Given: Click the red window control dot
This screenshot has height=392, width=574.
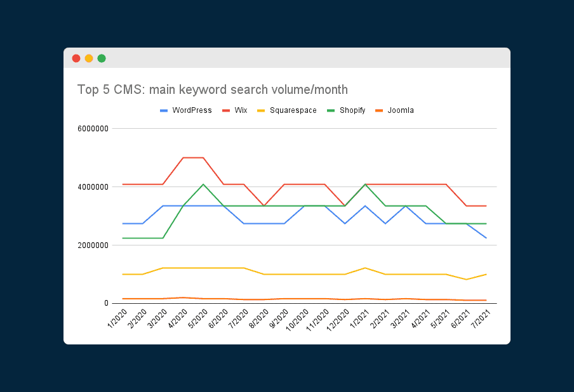Looking at the screenshot, I should [x=76, y=58].
